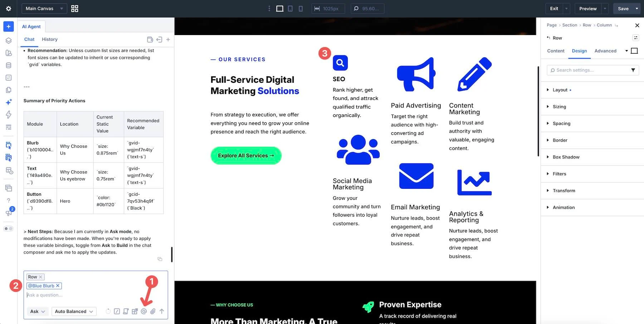The width and height of the screenshot is (644, 324).
Task: Click Section in the breadcrumb
Action: tap(570, 25)
